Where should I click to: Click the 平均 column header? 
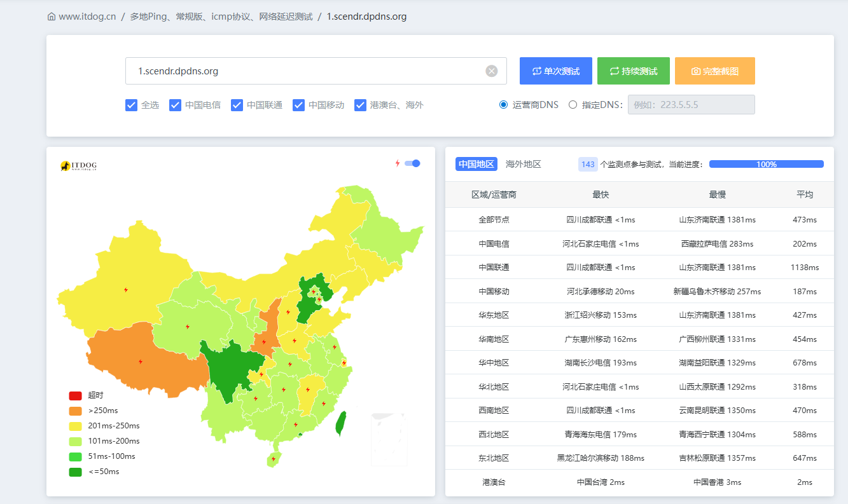805,194
